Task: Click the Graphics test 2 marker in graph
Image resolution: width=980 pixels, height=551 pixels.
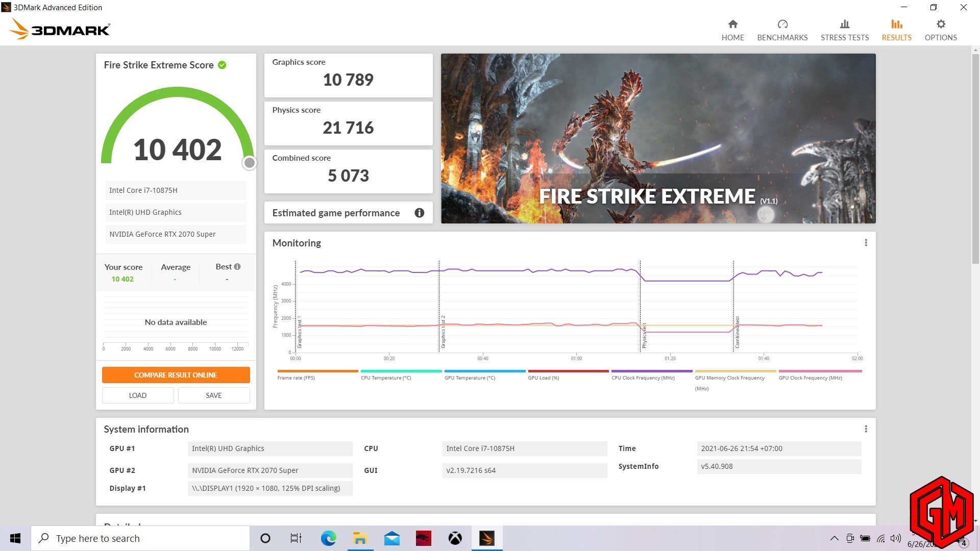Action: [443, 332]
